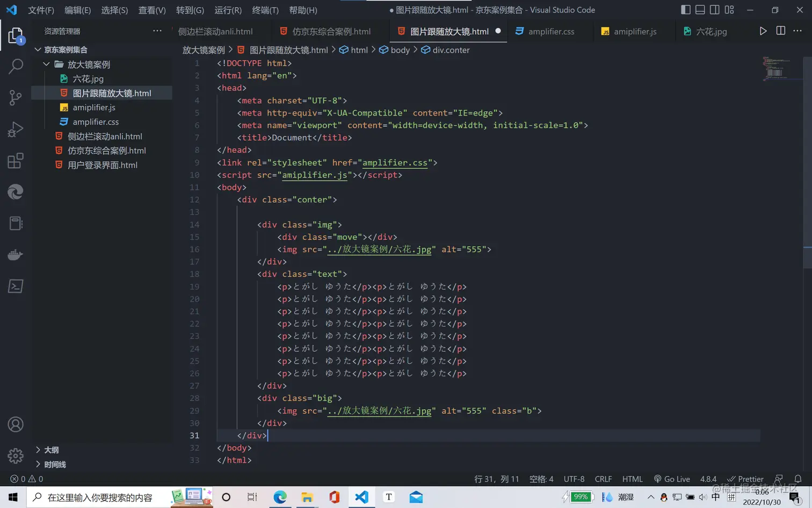The image size is (812, 508).
Task: Open notifications bell in status bar
Action: point(798,479)
